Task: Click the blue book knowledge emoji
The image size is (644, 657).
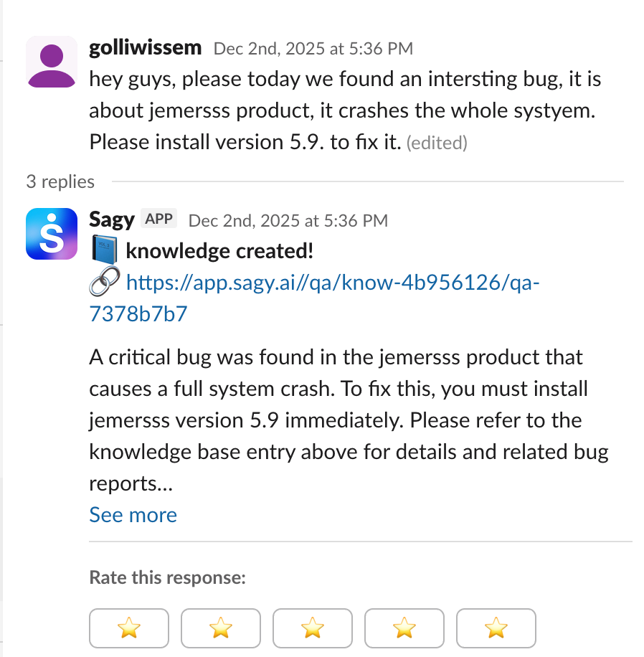Action: coord(105,250)
